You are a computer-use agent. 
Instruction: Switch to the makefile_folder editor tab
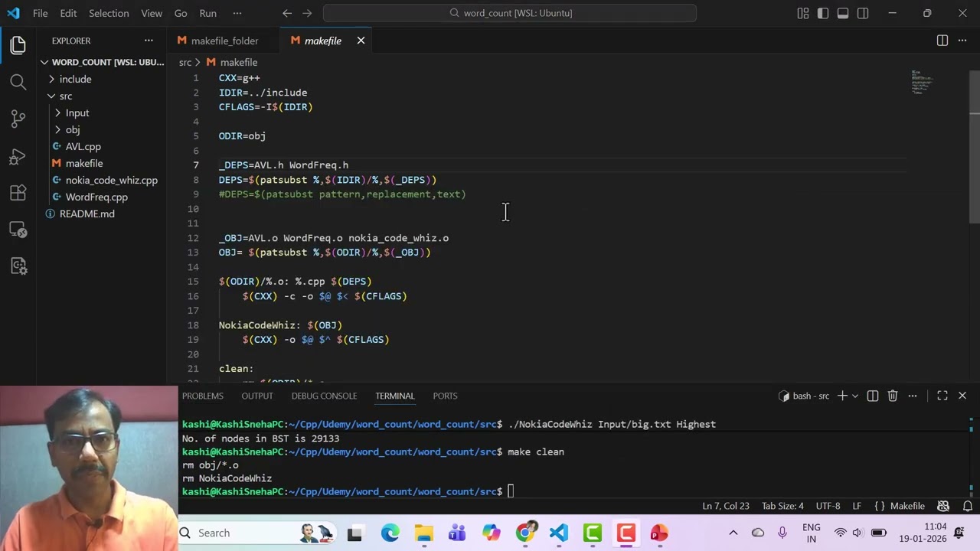(224, 41)
